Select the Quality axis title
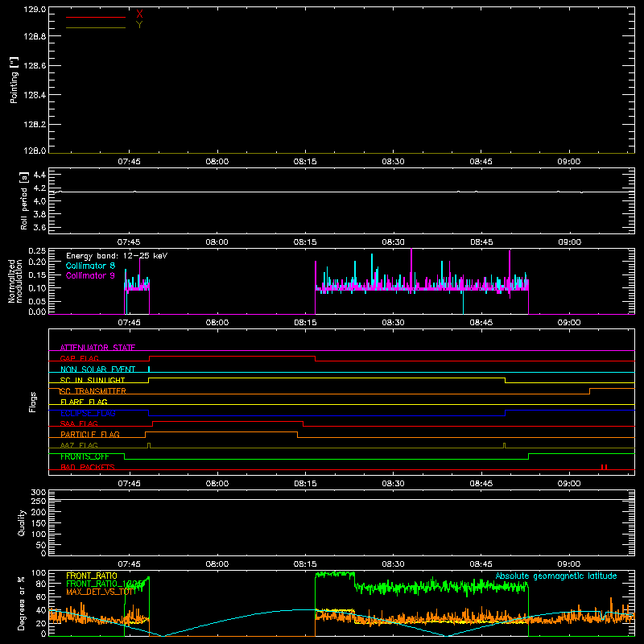644x644 pixels. [x=22, y=522]
